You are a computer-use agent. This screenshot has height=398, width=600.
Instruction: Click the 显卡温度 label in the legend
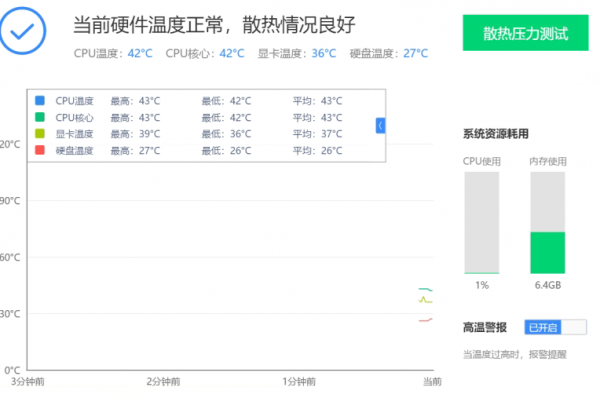(x=74, y=134)
